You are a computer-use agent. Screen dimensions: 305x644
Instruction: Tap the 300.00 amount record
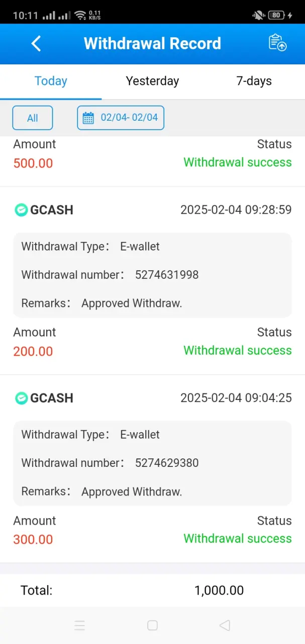33,539
